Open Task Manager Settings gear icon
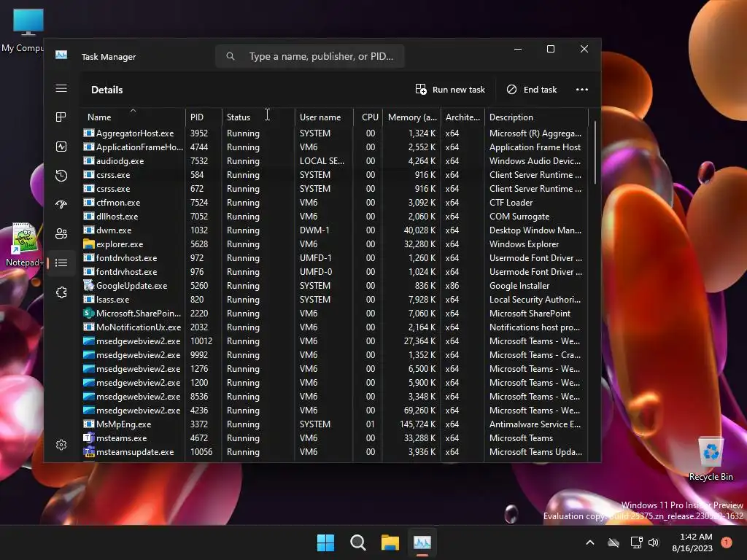The height and width of the screenshot is (560, 747). (x=61, y=445)
